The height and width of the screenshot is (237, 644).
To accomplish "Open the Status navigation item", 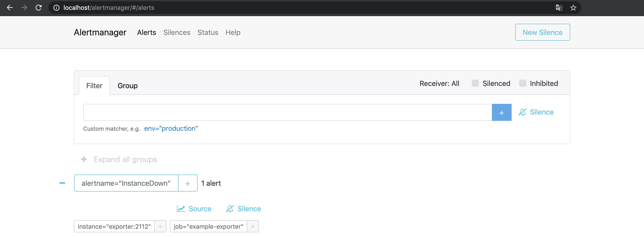I will pos(208,32).
